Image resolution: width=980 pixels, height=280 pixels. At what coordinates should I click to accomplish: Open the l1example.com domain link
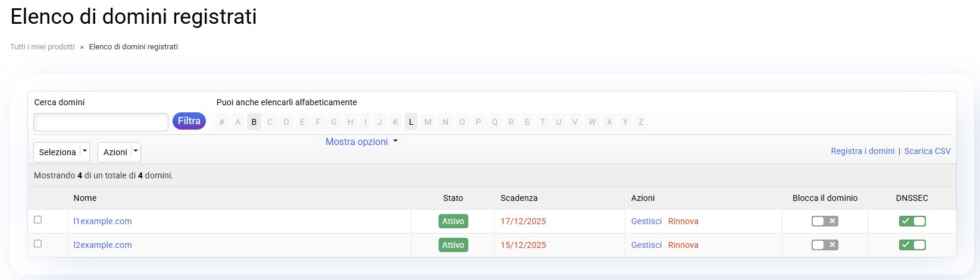[102, 221]
